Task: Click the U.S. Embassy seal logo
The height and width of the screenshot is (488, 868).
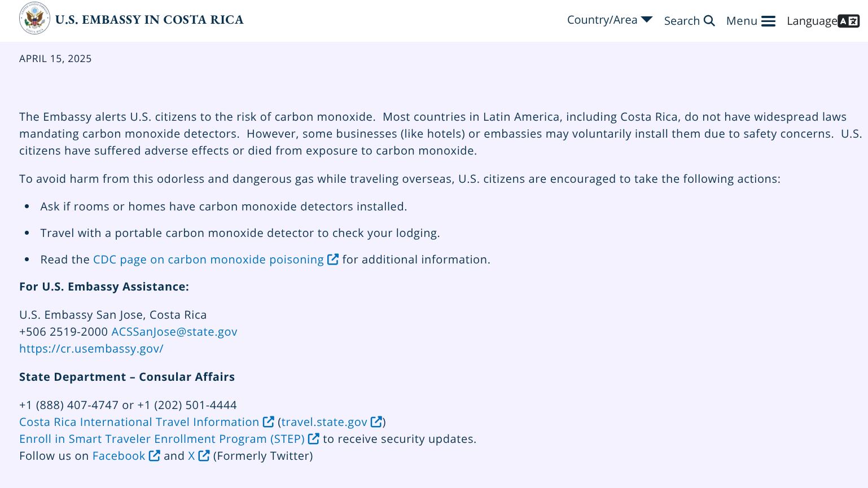Action: click(34, 19)
